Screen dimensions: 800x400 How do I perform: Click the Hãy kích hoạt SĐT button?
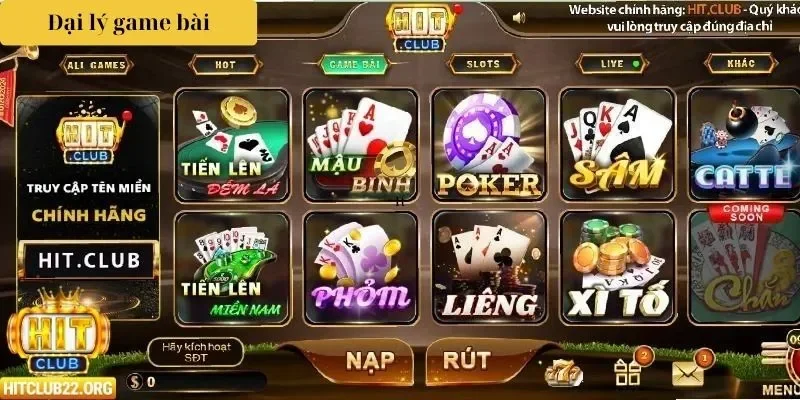tap(196, 352)
